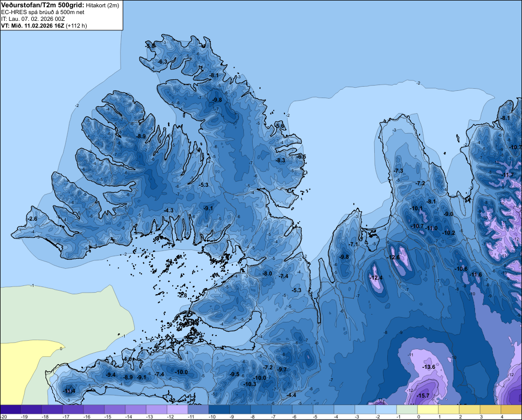This screenshot has width=522, height=420.
Task: Click the -11.0 temperature value
Action: pos(432,228)
